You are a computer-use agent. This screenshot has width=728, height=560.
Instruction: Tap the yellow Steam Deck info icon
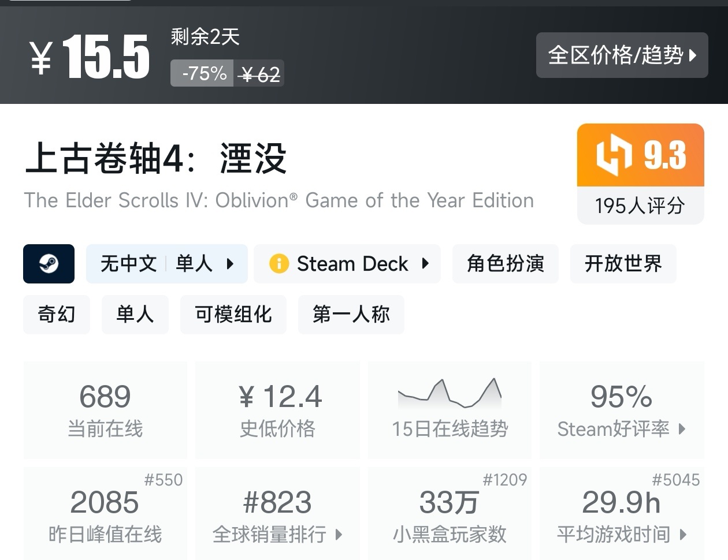279,264
